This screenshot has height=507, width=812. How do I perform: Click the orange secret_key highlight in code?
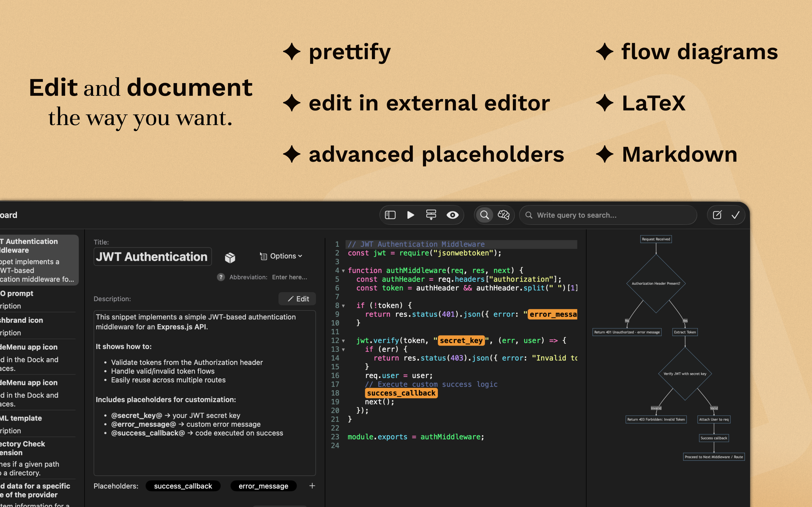pos(461,340)
